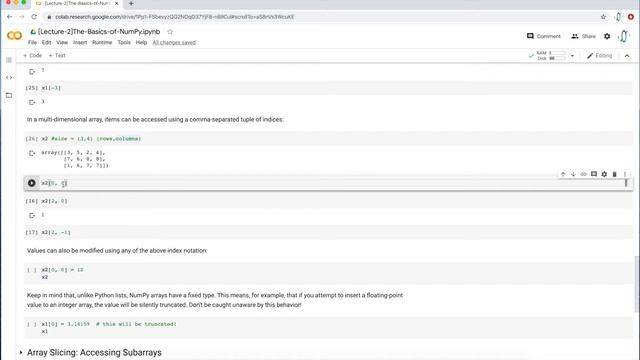Go forward in browser
Viewport: 640px width, 360px height.
tap(22, 17)
